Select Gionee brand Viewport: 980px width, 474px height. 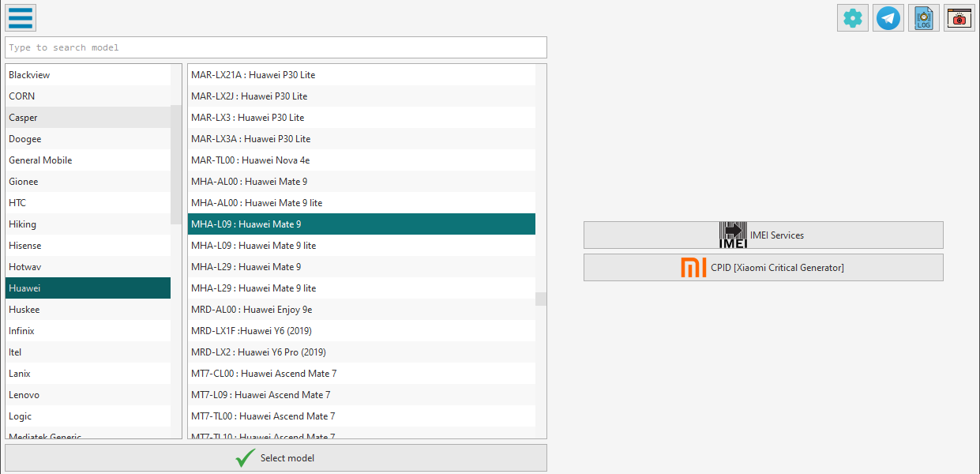(x=88, y=182)
